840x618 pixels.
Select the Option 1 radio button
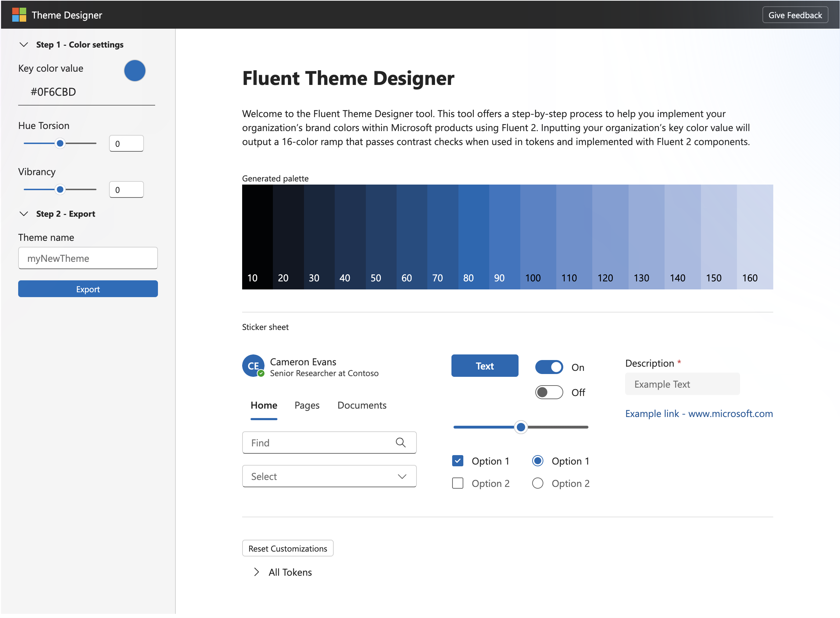tap(537, 461)
